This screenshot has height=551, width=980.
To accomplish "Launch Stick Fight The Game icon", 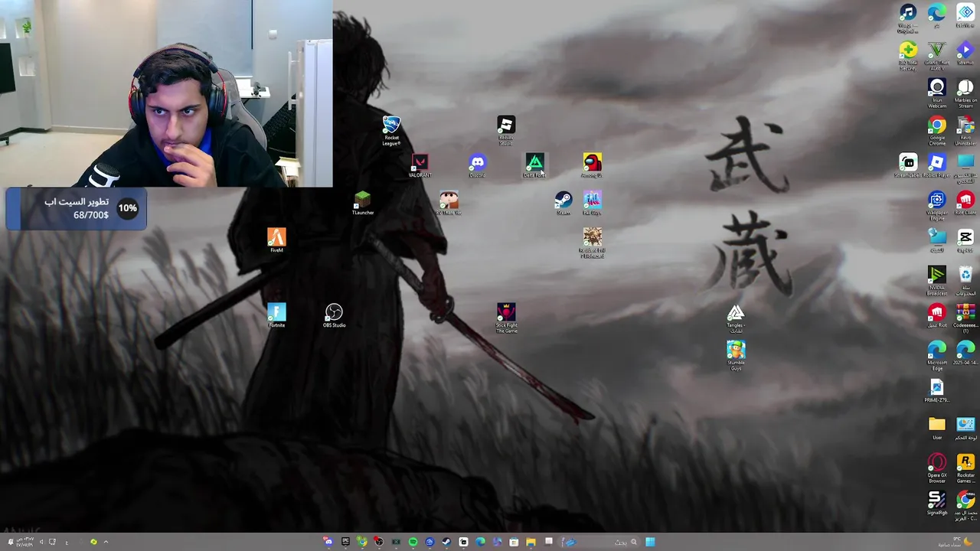I will pyautogui.click(x=506, y=318).
